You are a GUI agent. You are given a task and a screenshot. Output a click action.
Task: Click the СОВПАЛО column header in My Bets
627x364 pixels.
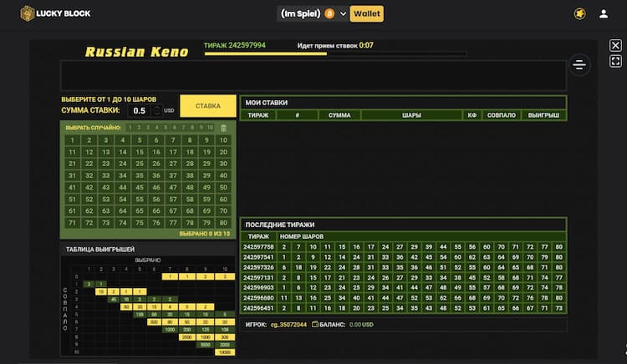[502, 115]
